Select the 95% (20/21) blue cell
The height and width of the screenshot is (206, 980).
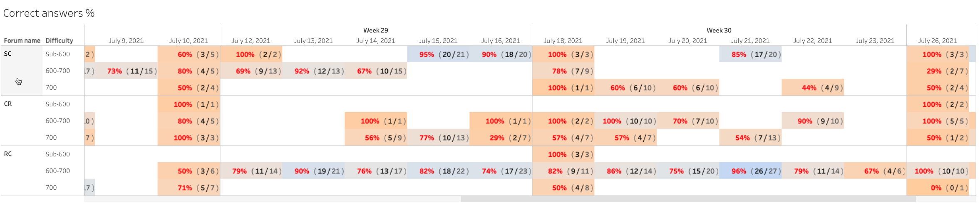438,54
